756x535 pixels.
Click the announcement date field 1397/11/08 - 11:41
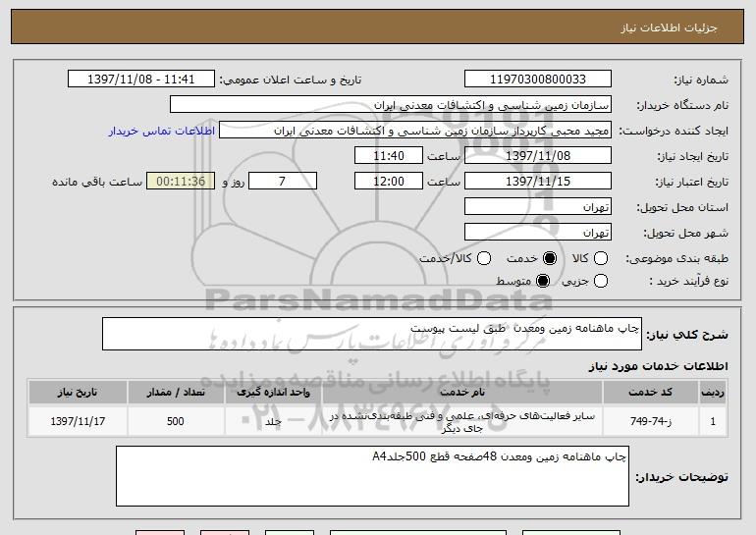point(141,80)
